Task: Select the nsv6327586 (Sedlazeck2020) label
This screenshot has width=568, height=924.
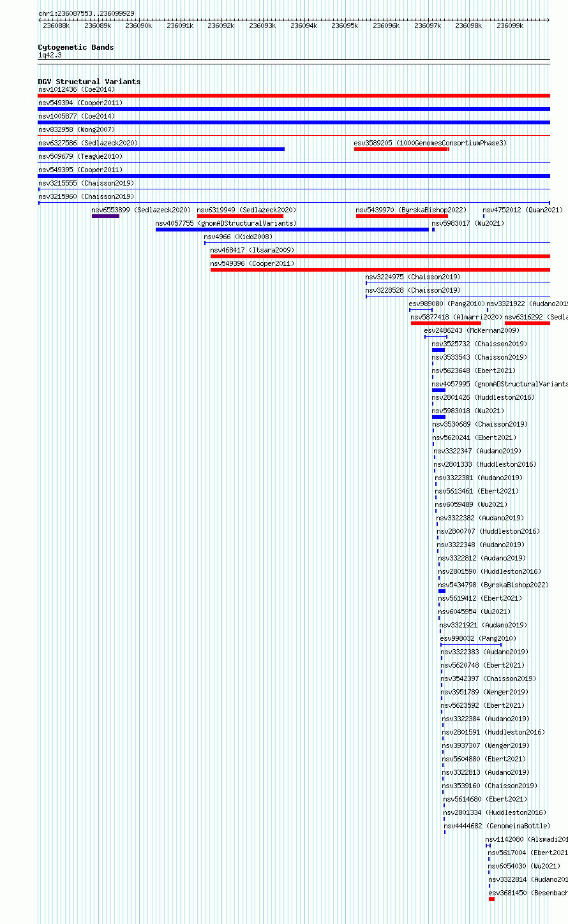Action: click(88, 143)
